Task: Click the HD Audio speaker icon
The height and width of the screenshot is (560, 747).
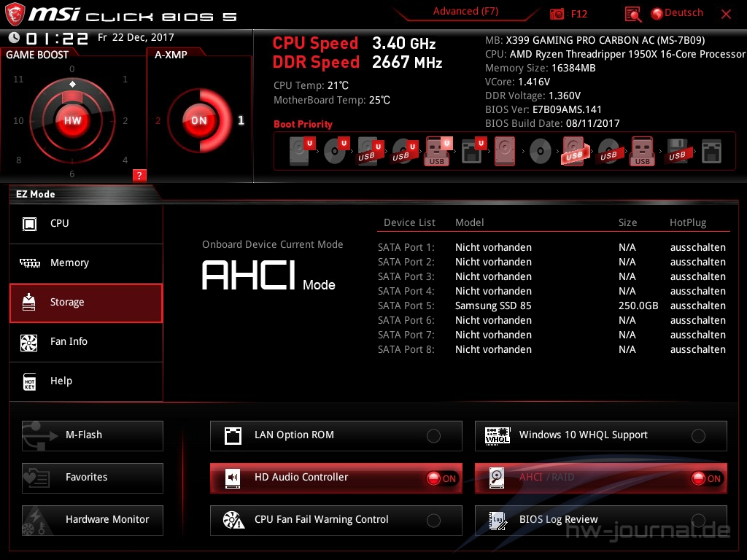Action: pyautogui.click(x=233, y=478)
